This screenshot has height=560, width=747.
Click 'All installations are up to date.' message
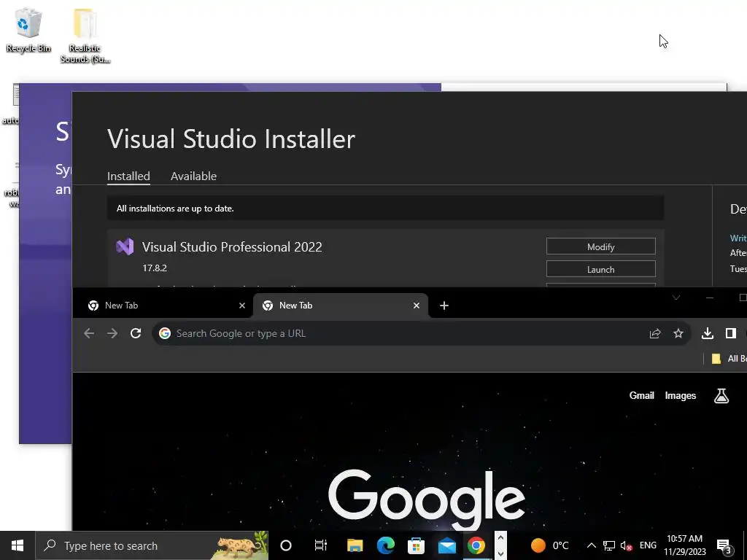175,209
